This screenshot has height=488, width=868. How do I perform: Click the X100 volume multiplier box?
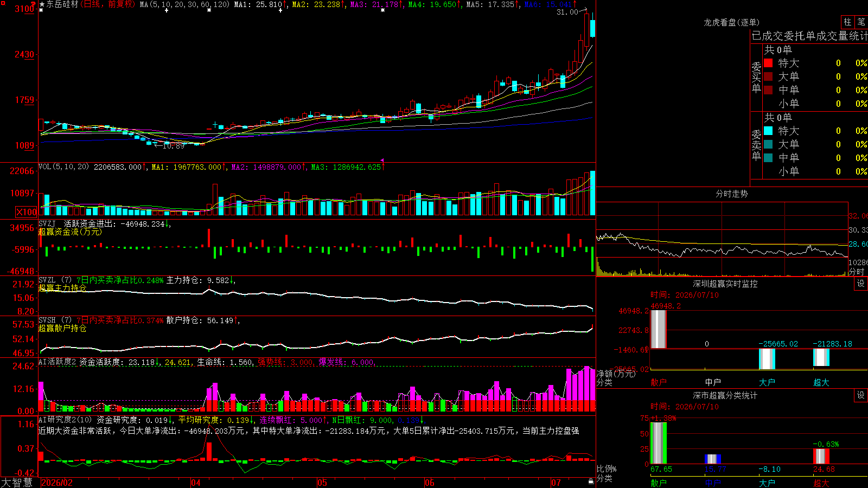pyautogui.click(x=27, y=212)
